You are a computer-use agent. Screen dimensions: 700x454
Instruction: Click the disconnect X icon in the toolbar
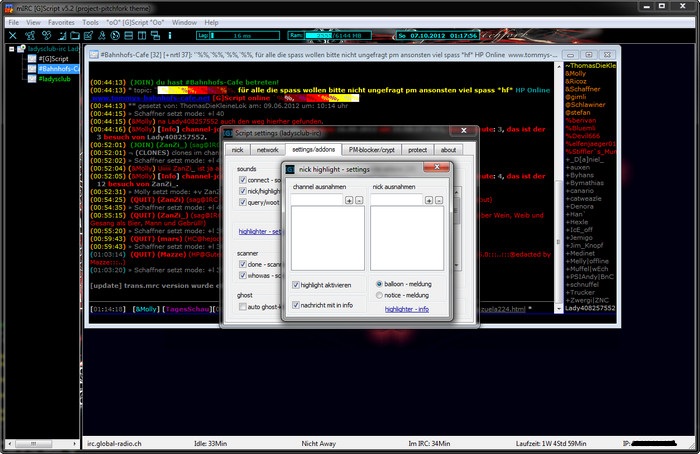click(12, 35)
